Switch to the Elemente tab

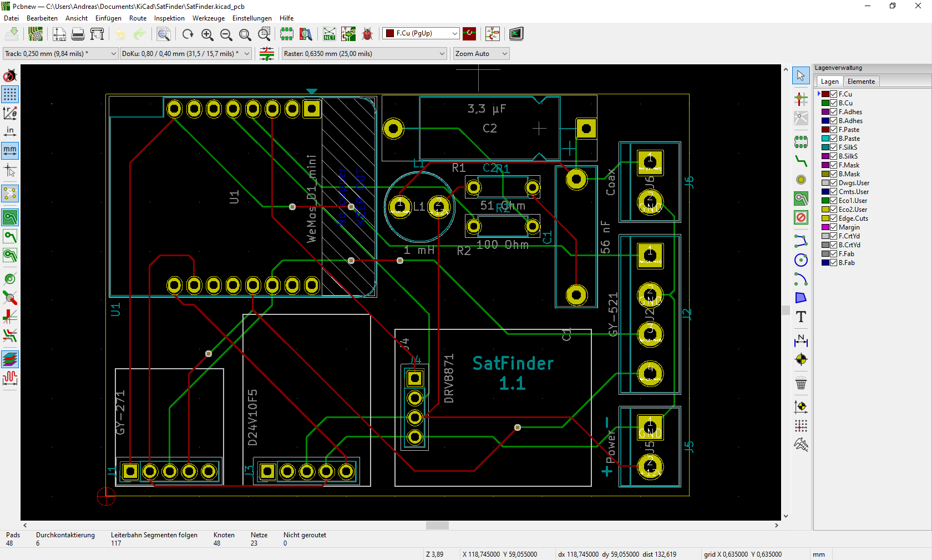pyautogui.click(x=860, y=82)
